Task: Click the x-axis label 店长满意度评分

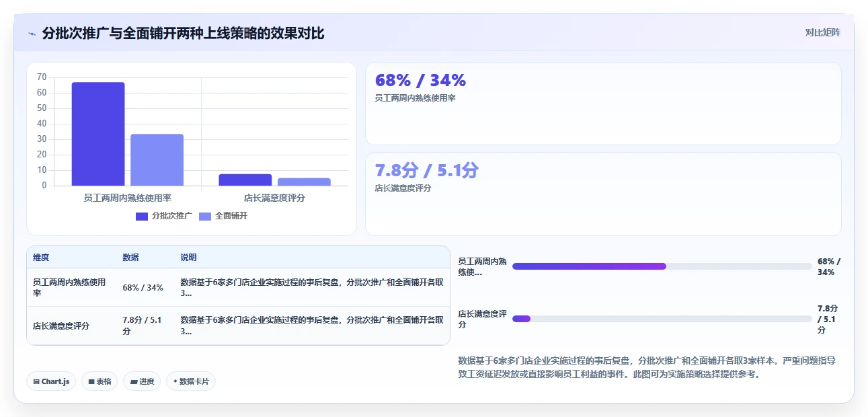Action: (x=274, y=198)
